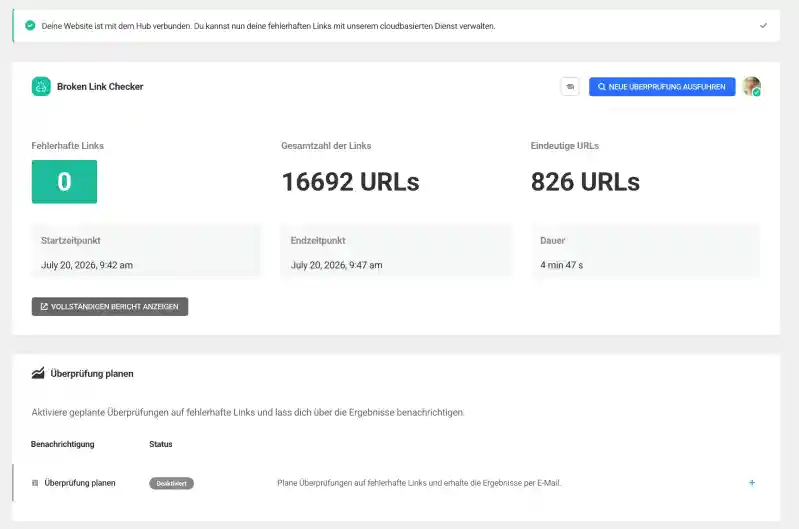Open Vollständigen Bericht anzeigen report button
This screenshot has height=529, width=799.
coord(110,307)
